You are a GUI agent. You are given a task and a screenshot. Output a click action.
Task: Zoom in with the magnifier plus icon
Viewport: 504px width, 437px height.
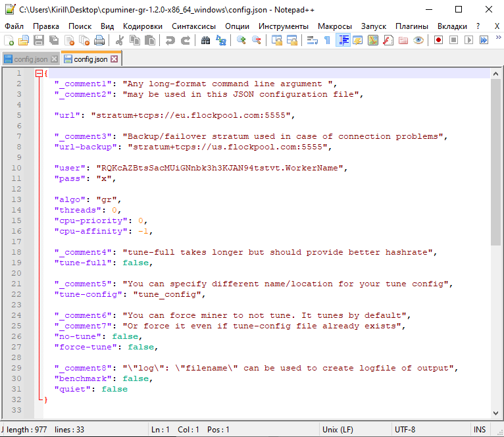241,41
